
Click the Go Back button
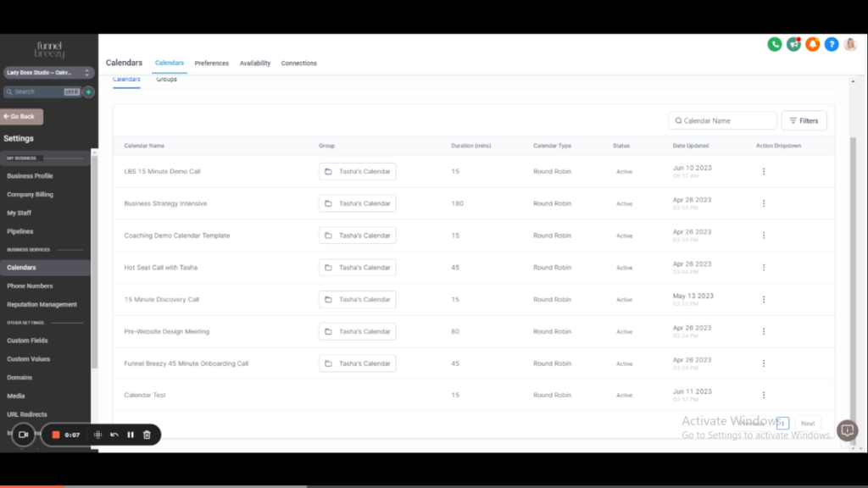[x=21, y=117]
